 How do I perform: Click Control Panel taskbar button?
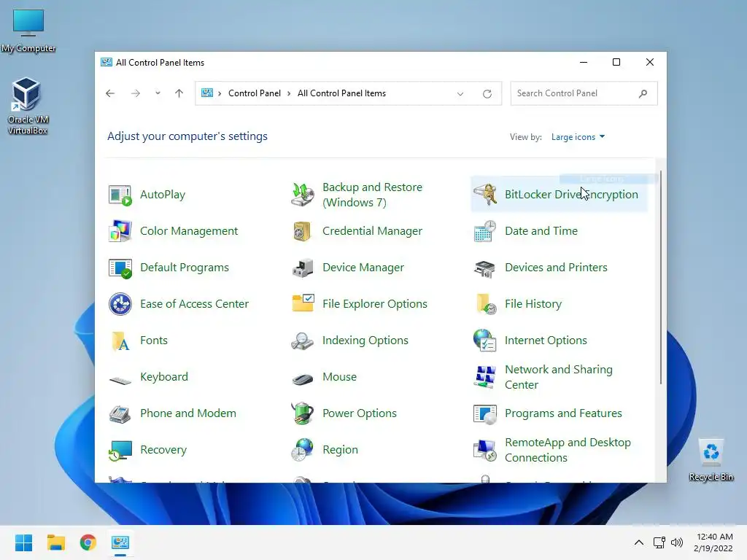(x=120, y=542)
